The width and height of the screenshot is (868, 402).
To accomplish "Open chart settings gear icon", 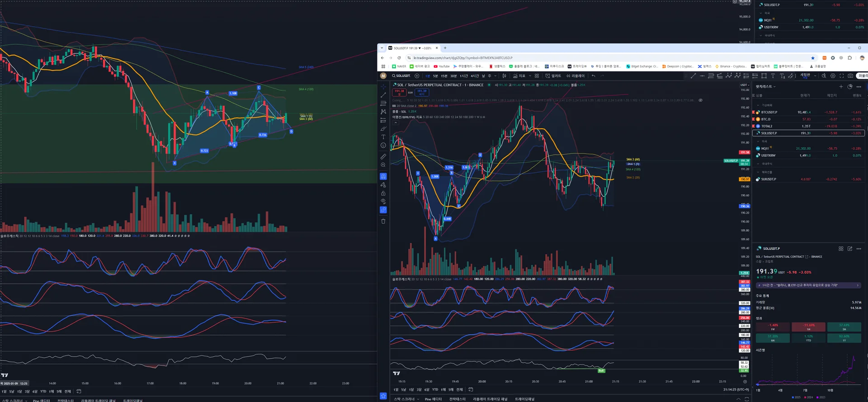I will (833, 76).
